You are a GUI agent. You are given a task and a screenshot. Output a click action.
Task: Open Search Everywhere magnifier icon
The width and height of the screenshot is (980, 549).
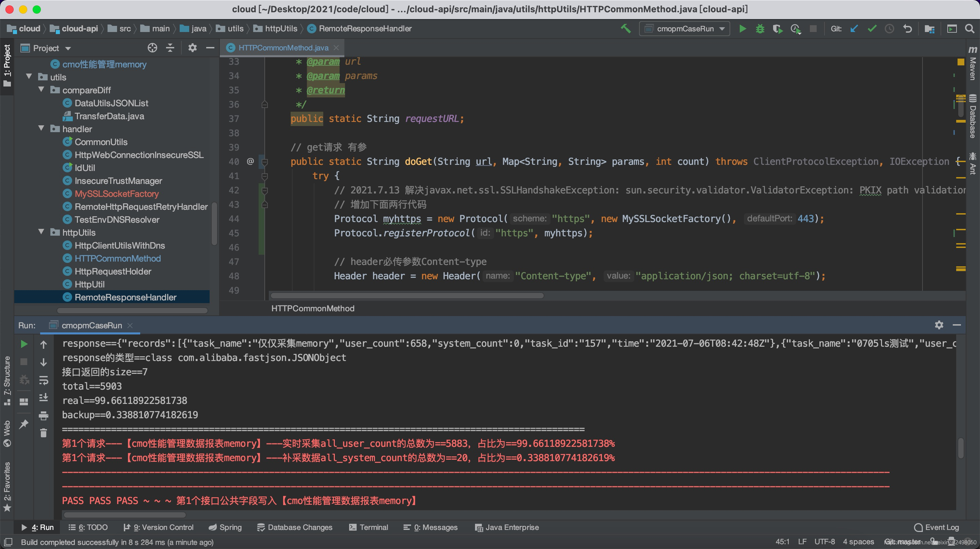pyautogui.click(x=970, y=29)
